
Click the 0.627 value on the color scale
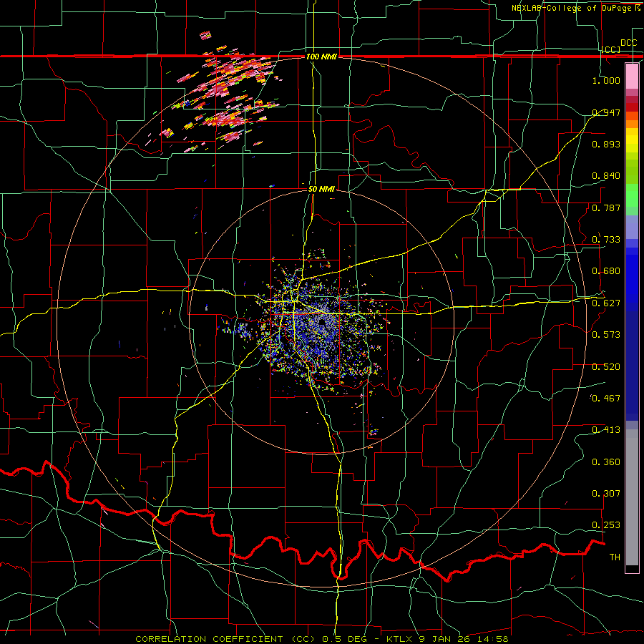606,303
